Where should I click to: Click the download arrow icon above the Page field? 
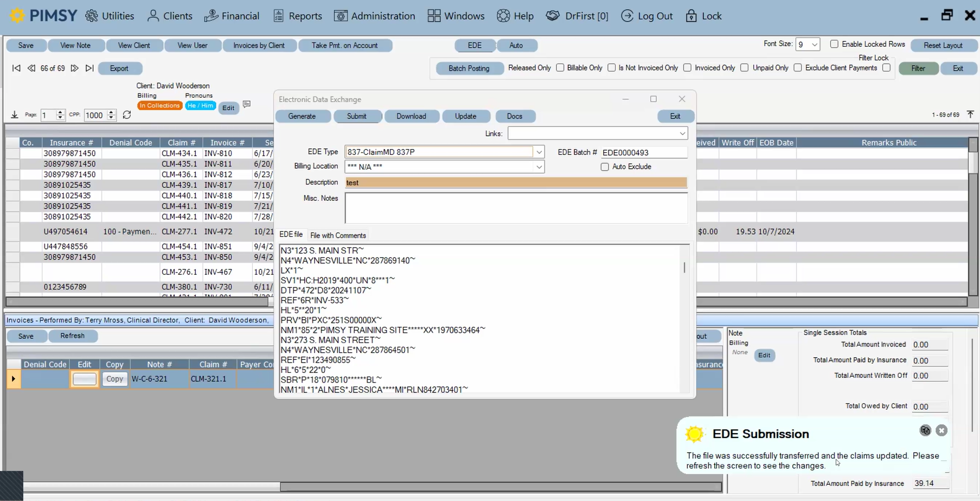15,115
